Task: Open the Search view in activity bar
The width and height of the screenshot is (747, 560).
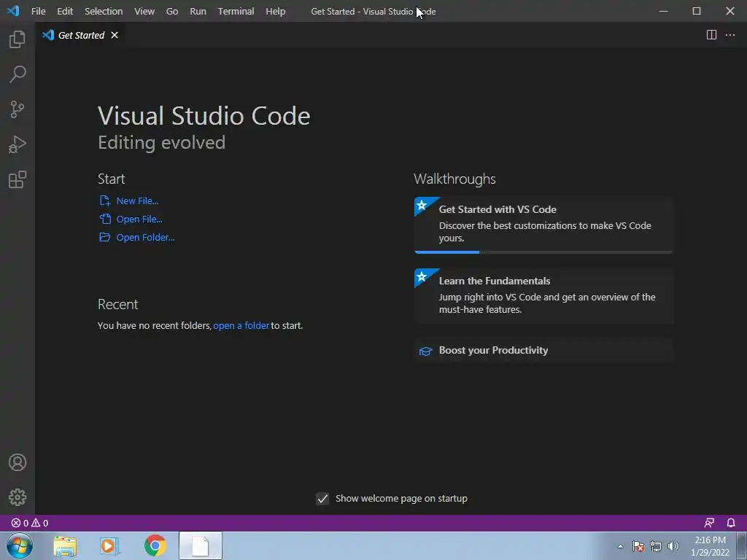Action: coord(18,74)
